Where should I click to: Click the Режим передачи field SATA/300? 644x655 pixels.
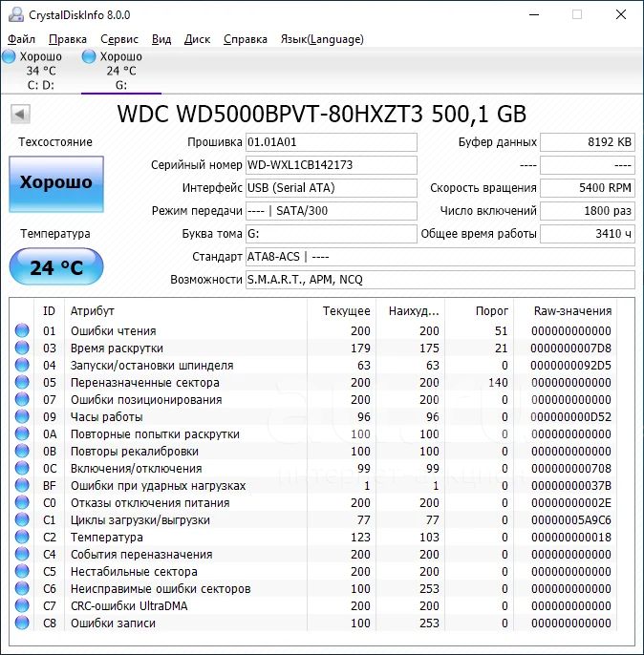click(331, 211)
